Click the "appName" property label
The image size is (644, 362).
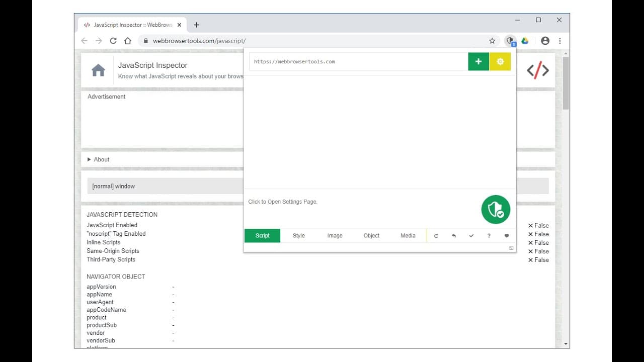(99, 295)
